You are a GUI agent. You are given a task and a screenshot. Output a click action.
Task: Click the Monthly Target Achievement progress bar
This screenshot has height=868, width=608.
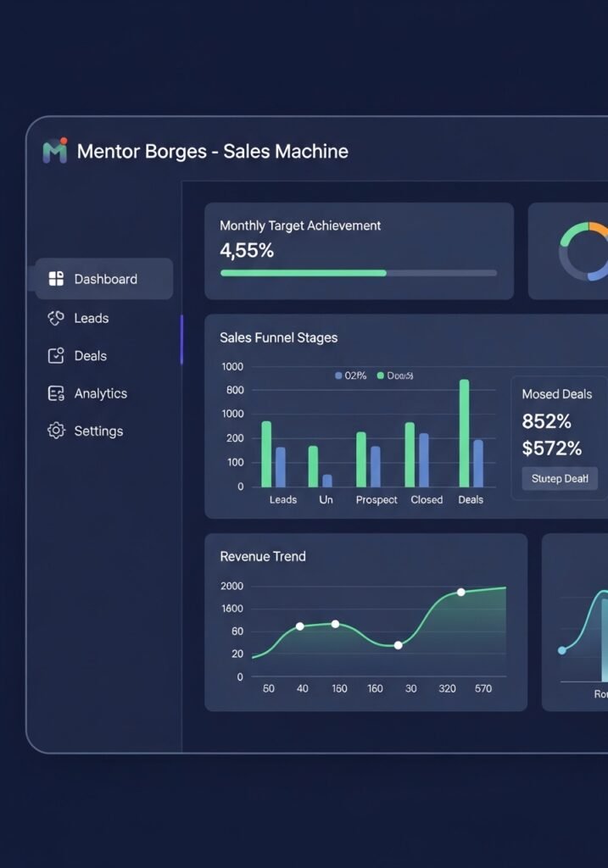[x=358, y=273]
